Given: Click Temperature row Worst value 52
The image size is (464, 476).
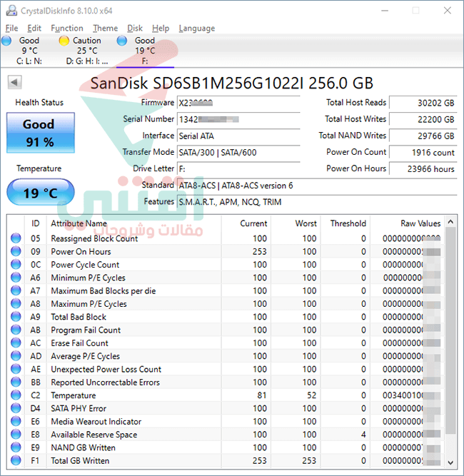Looking at the screenshot, I should (311, 395).
